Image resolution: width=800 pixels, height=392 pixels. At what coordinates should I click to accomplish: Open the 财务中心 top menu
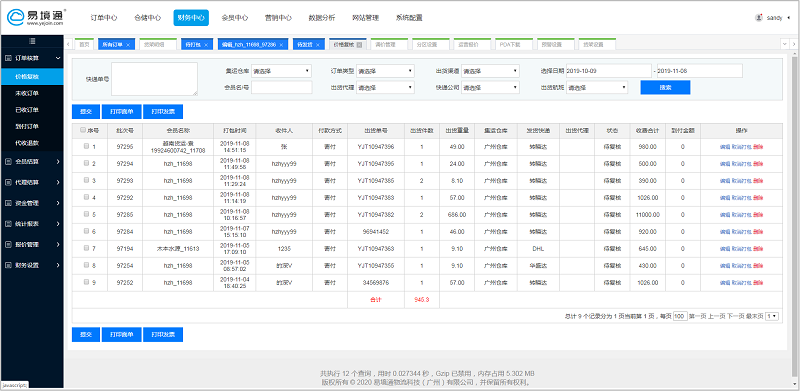pyautogui.click(x=191, y=17)
